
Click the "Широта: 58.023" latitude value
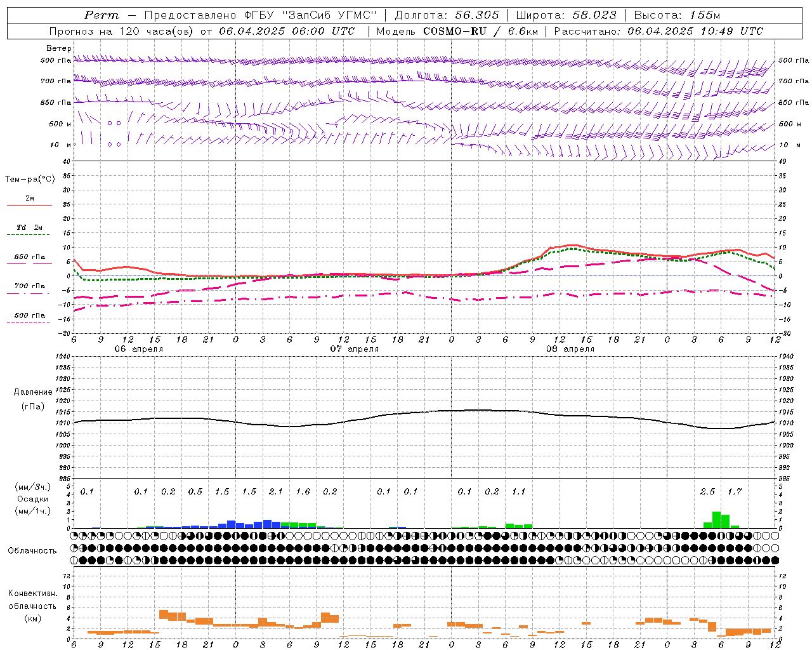click(566, 15)
